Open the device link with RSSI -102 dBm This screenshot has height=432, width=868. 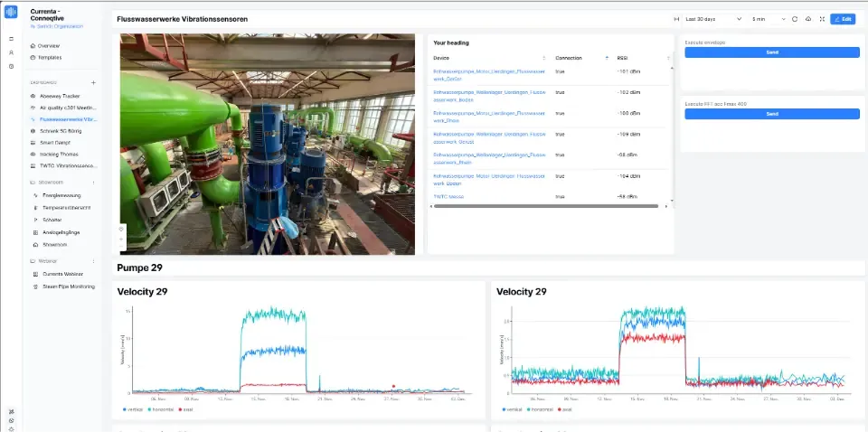coord(489,95)
